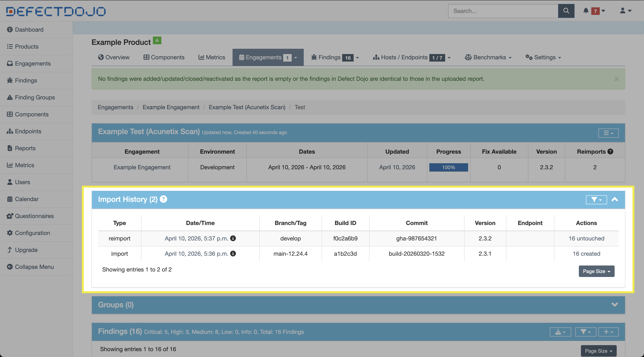Click info icon beside import date
644x357 pixels.
233,253
